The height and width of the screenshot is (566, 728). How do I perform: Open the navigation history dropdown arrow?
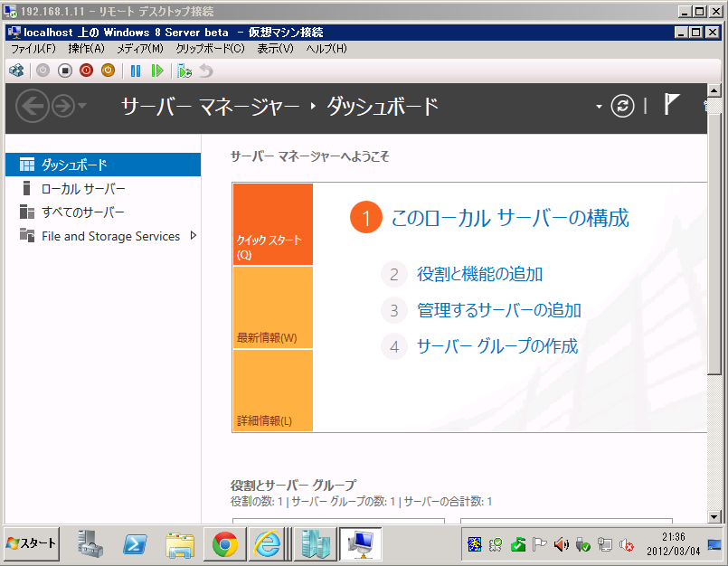click(83, 107)
